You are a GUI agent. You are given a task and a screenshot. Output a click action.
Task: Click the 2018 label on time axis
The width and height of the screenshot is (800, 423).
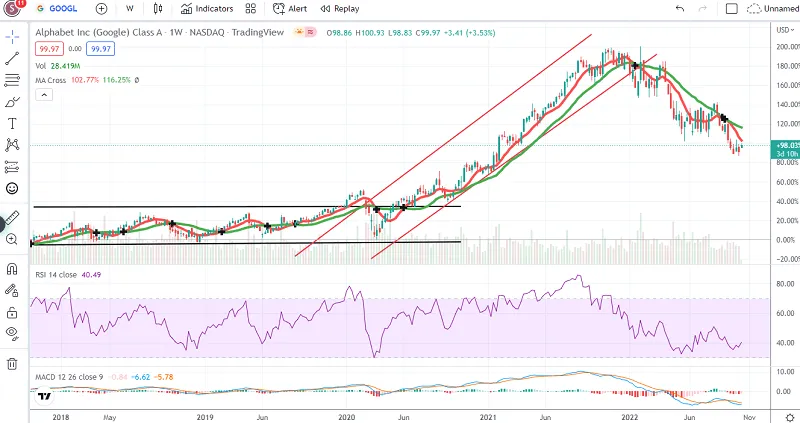tap(61, 417)
